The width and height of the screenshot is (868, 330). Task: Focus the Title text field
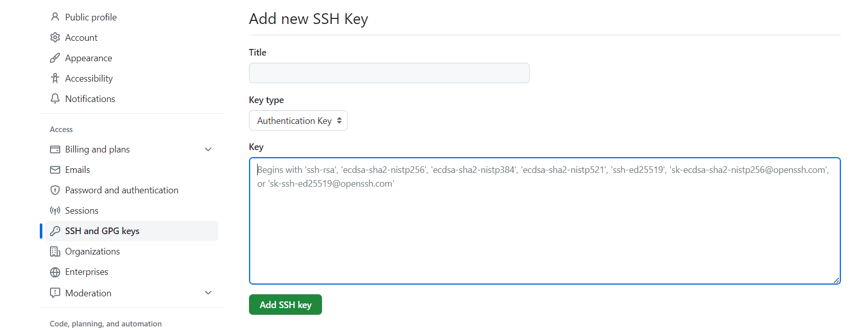pyautogui.click(x=389, y=73)
